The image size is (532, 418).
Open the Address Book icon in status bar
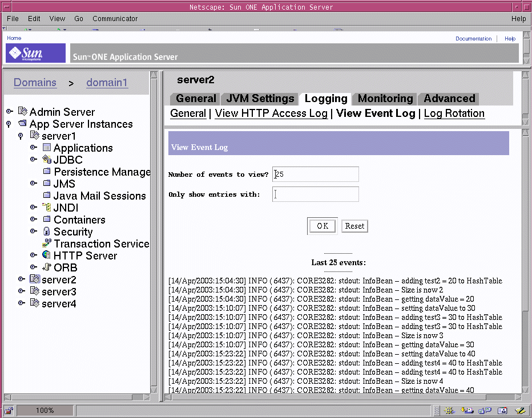(x=502, y=411)
